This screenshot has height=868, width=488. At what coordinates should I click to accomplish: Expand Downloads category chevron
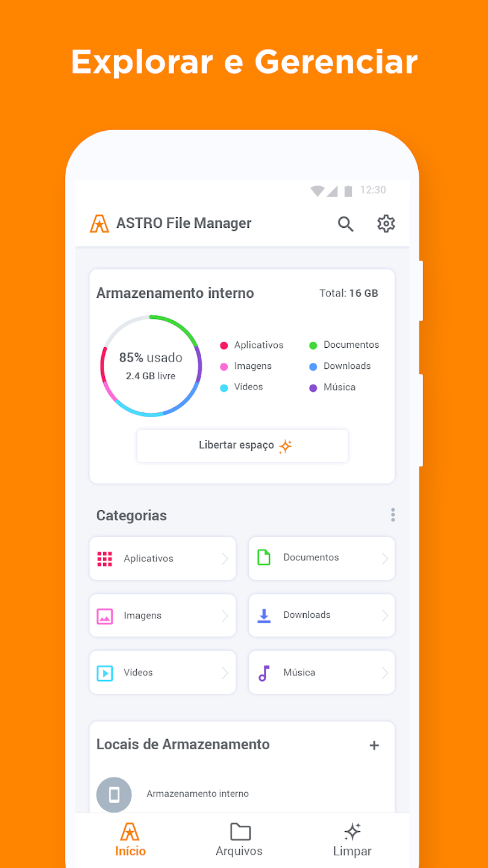pyautogui.click(x=385, y=616)
